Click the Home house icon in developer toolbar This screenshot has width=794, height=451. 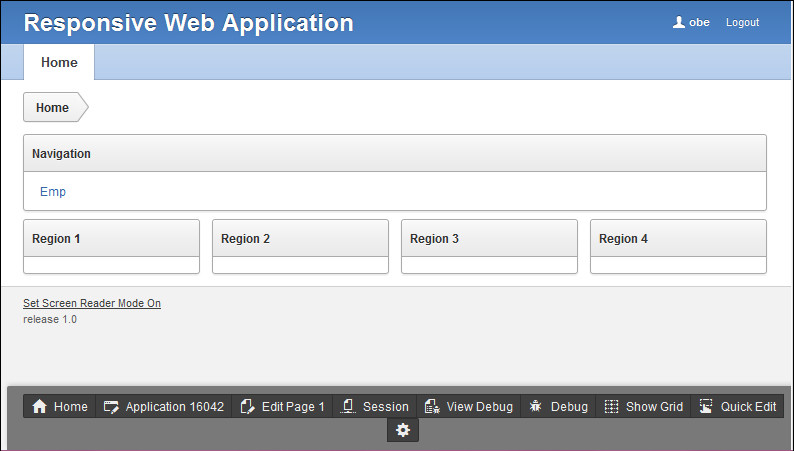tap(40, 407)
